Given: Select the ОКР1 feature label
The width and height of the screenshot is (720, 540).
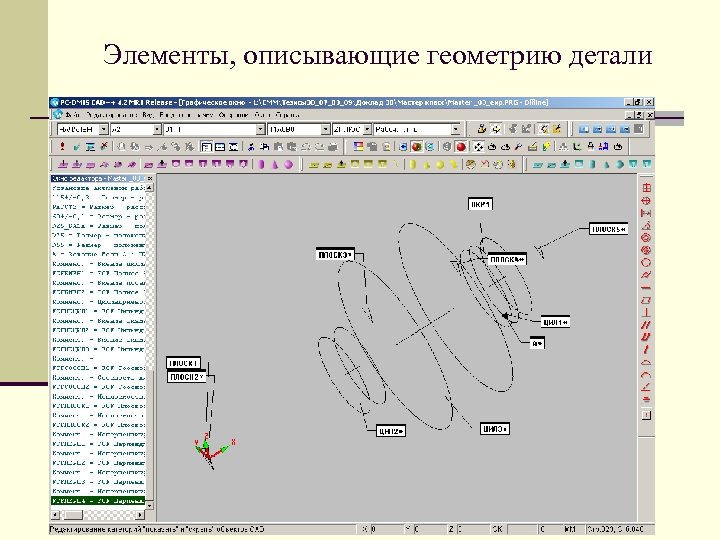Looking at the screenshot, I should coord(480,204).
